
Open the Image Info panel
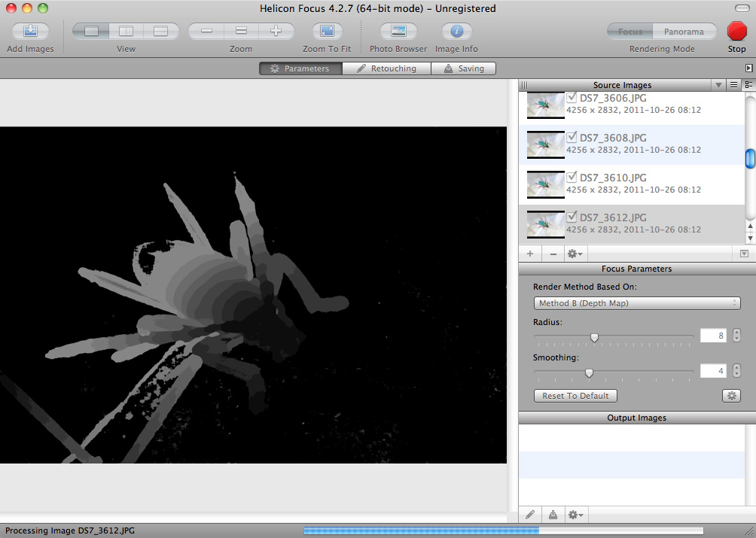[x=456, y=32]
